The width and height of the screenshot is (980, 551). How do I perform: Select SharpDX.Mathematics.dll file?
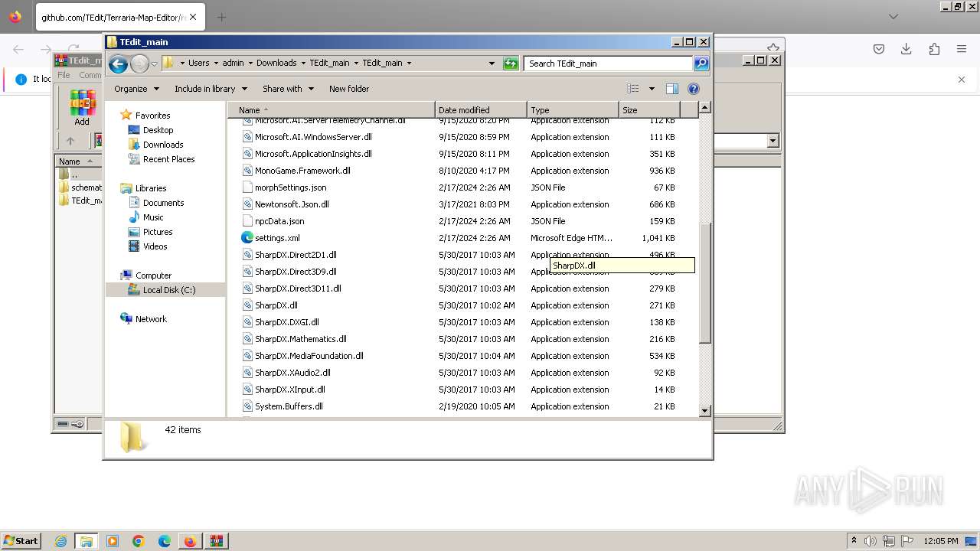tap(300, 339)
